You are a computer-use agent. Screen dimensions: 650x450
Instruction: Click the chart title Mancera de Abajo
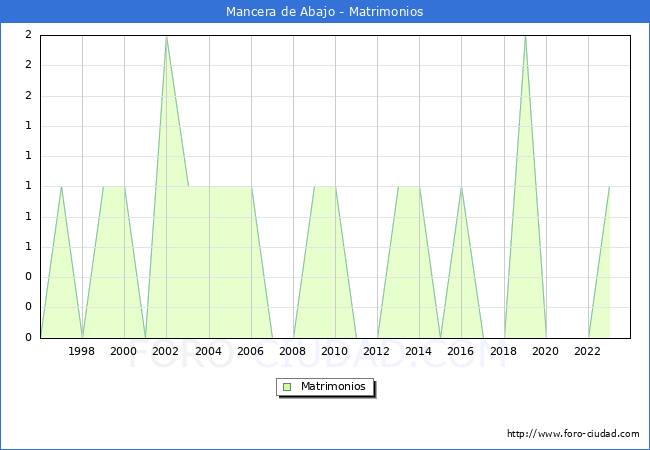324,12
